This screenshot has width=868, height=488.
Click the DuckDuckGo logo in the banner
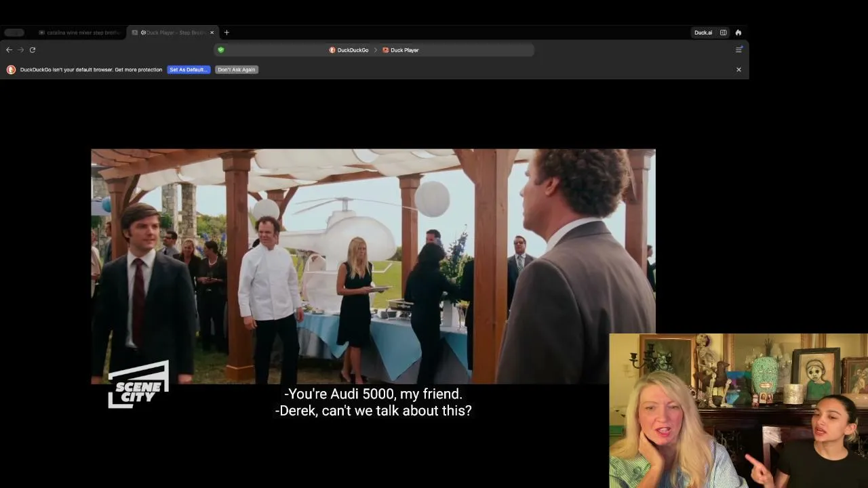[11, 69]
